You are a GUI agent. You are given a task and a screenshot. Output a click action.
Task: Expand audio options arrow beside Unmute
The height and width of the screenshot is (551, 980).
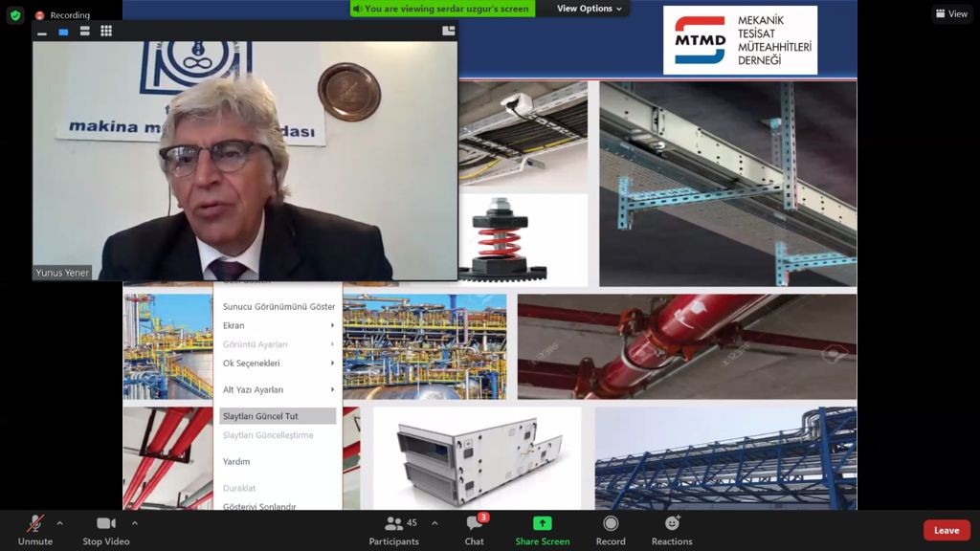59,523
